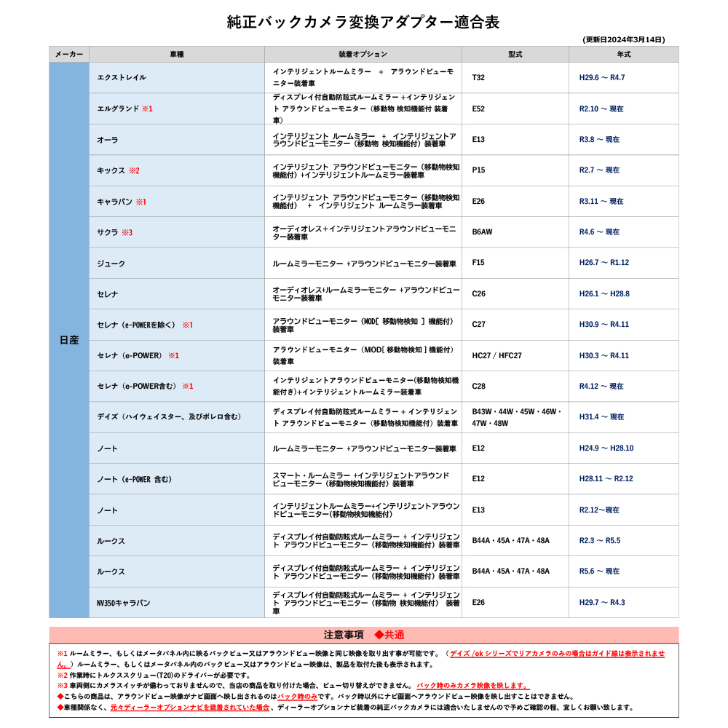Click the 年式 column header
The height and width of the screenshot is (728, 728).
click(x=624, y=55)
